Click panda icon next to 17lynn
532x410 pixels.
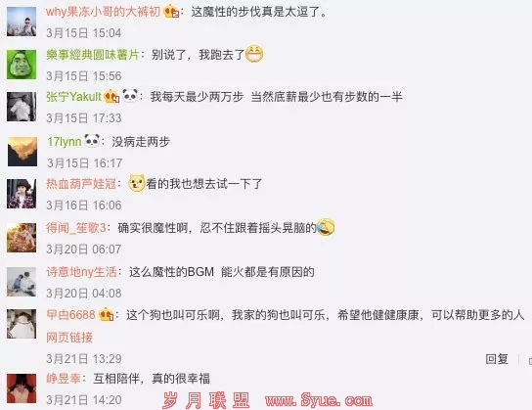click(92, 140)
